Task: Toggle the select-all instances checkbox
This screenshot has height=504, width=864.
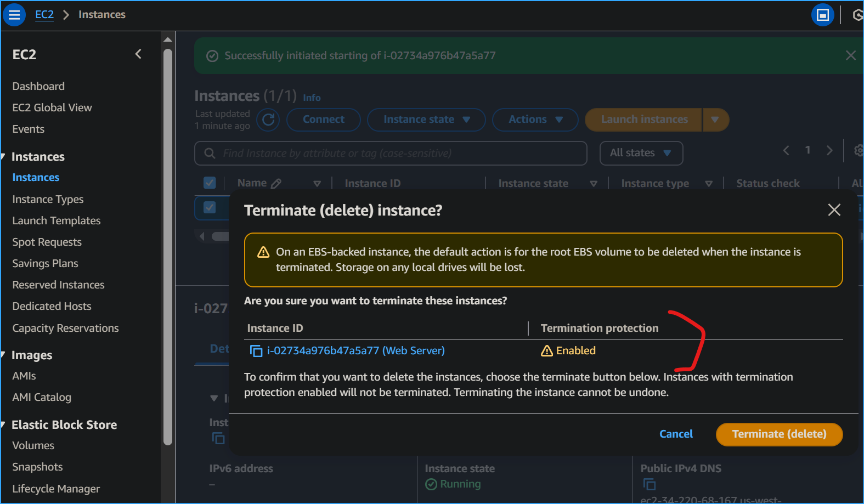Action: click(x=210, y=183)
